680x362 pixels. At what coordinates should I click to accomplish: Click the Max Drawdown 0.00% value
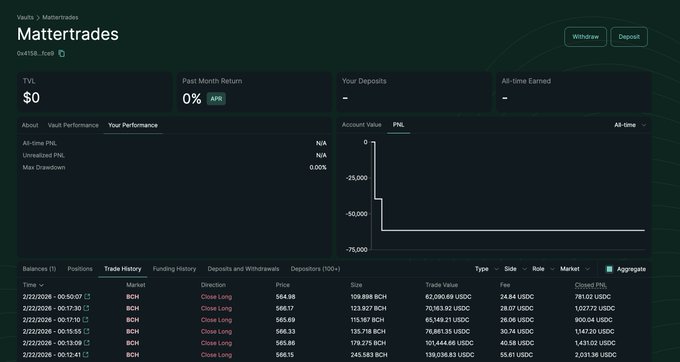coord(318,167)
